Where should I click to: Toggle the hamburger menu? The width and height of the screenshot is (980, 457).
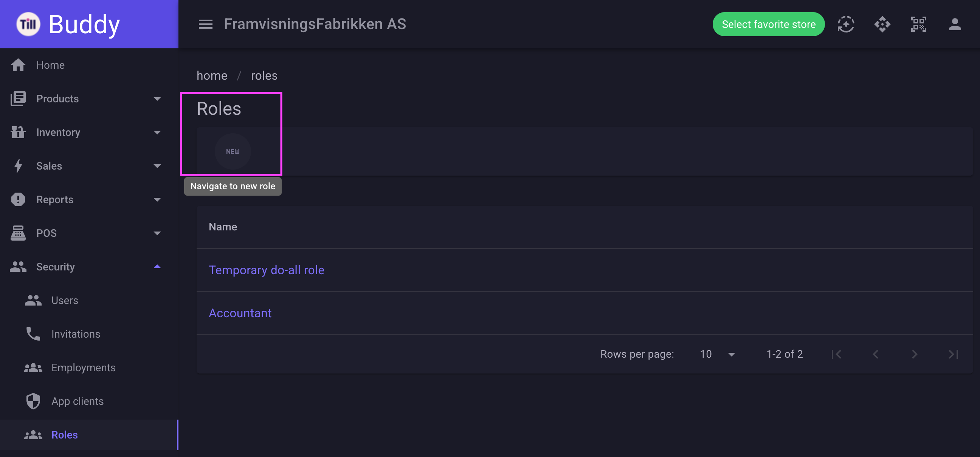pos(205,24)
